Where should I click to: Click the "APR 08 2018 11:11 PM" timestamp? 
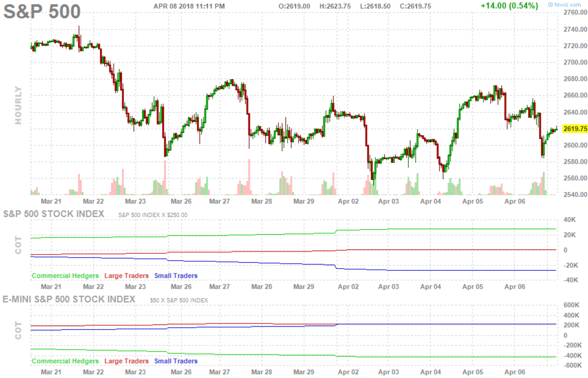[x=189, y=6]
